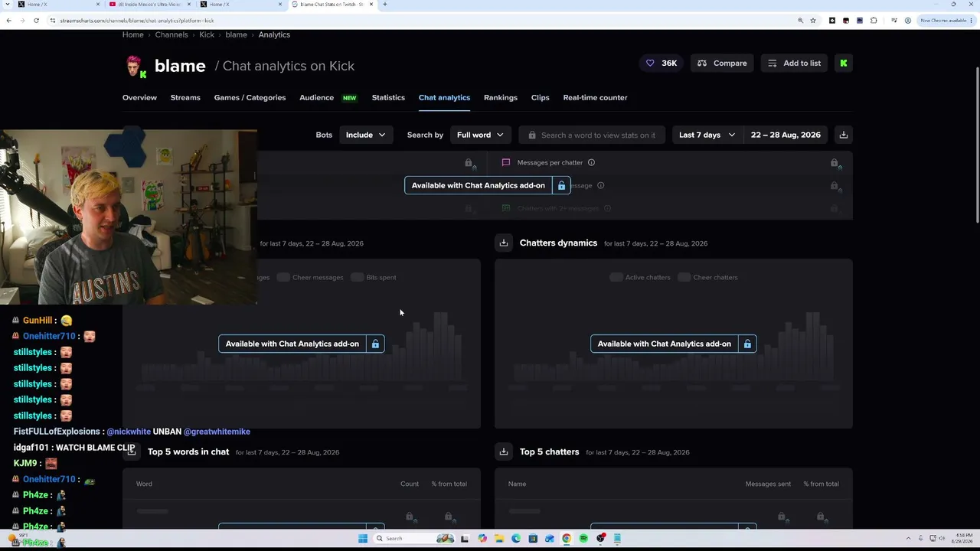
Task: Click the Messages sent column header
Action: (x=768, y=484)
